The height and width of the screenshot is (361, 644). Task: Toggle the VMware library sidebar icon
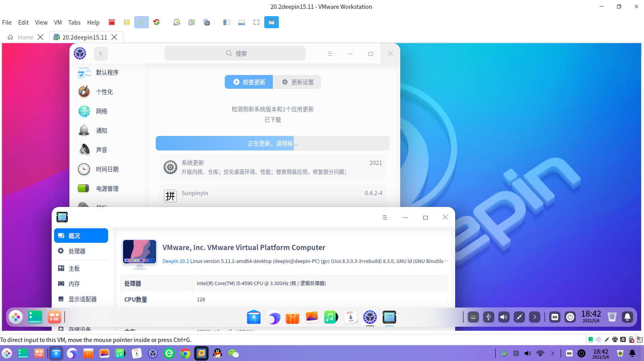click(227, 22)
